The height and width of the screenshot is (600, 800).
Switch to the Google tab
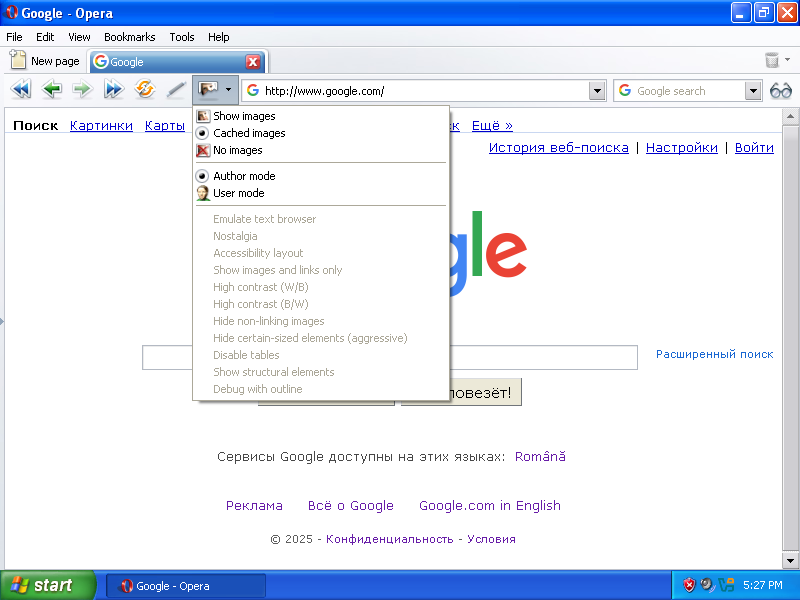[x=178, y=62]
